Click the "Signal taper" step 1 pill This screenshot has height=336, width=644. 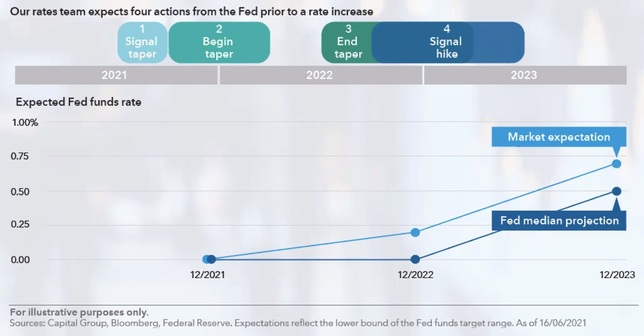point(142,42)
